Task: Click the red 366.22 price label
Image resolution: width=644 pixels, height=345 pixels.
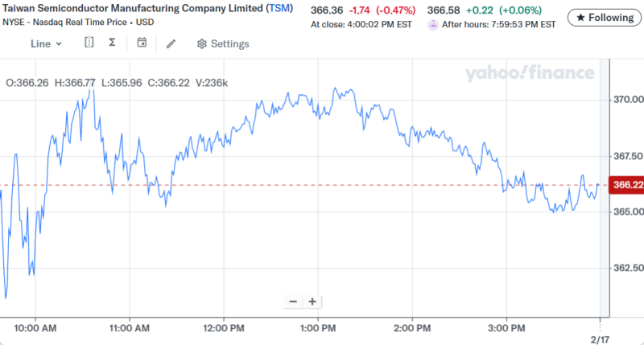Action: point(627,185)
